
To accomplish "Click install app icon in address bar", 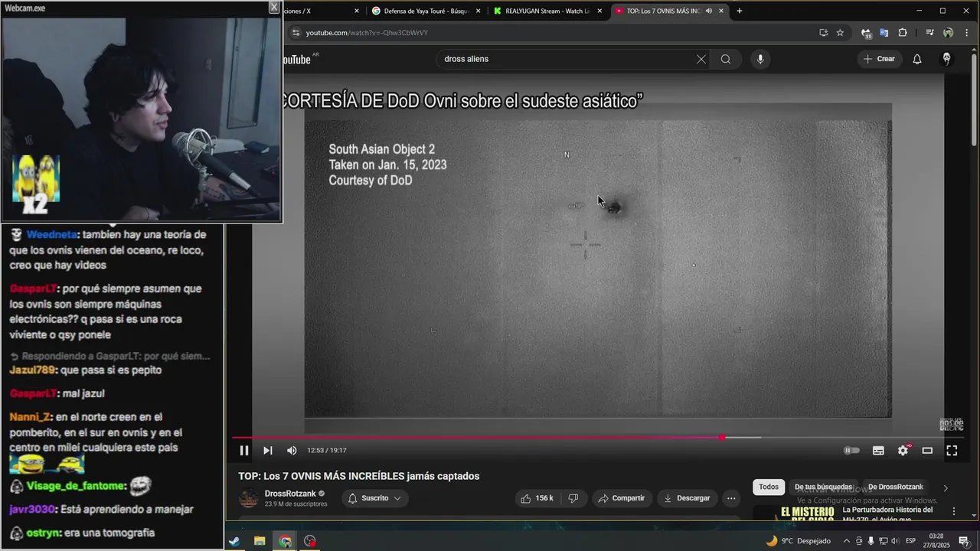I will coord(823,33).
